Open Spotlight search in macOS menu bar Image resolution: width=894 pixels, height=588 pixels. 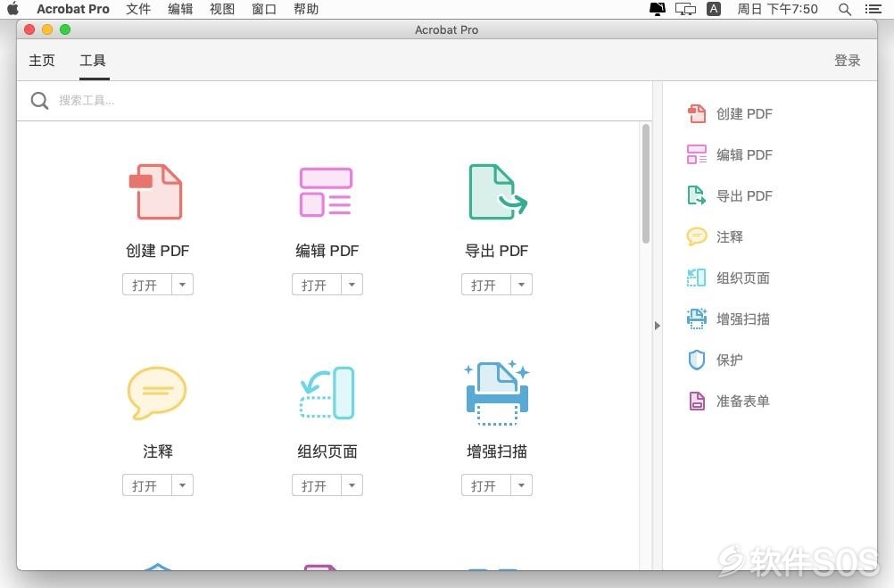(844, 9)
